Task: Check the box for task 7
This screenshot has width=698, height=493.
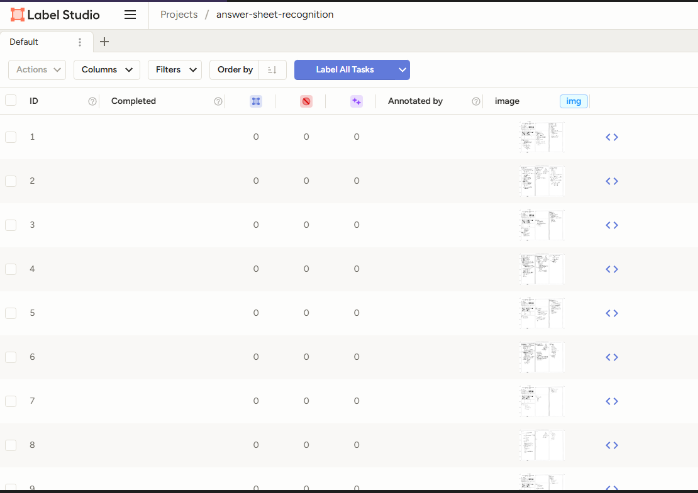Action: (11, 401)
